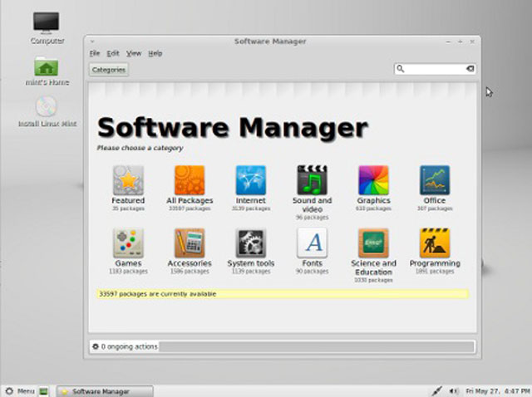Click the large 'Software Manager' heading
Screen dimensions: 532x397
[233, 128]
